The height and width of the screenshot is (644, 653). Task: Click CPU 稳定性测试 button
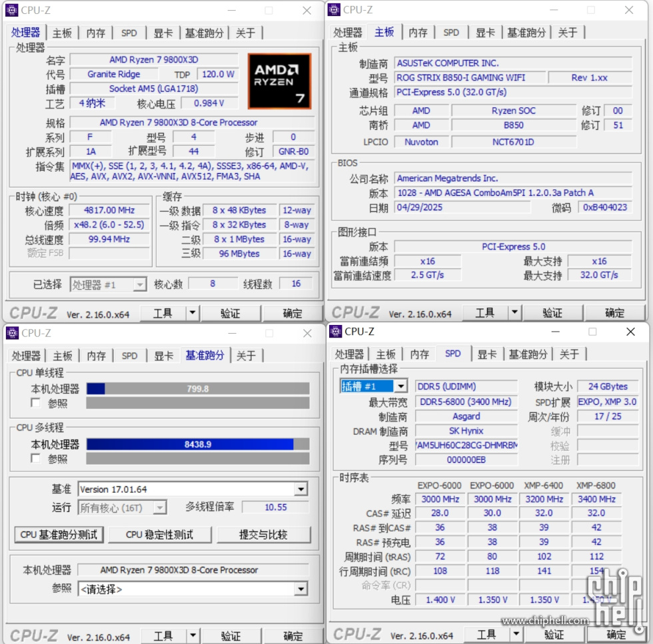pyautogui.click(x=159, y=535)
